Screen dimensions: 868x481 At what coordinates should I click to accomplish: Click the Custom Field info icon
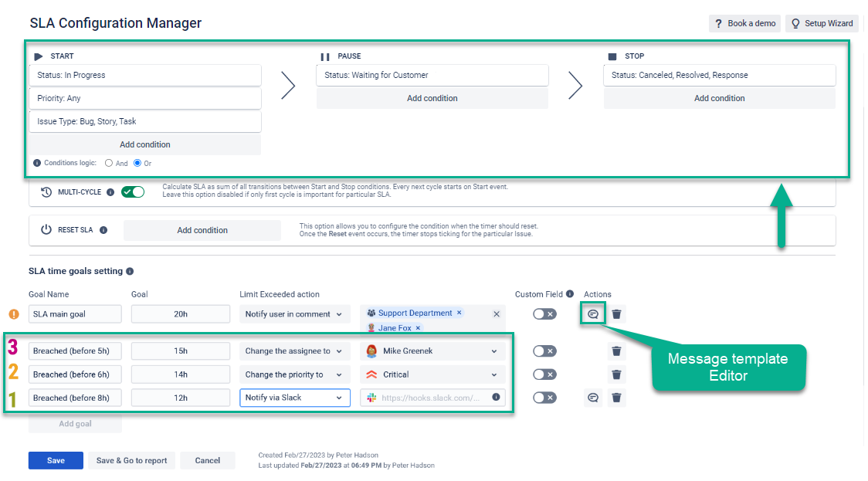pos(570,294)
